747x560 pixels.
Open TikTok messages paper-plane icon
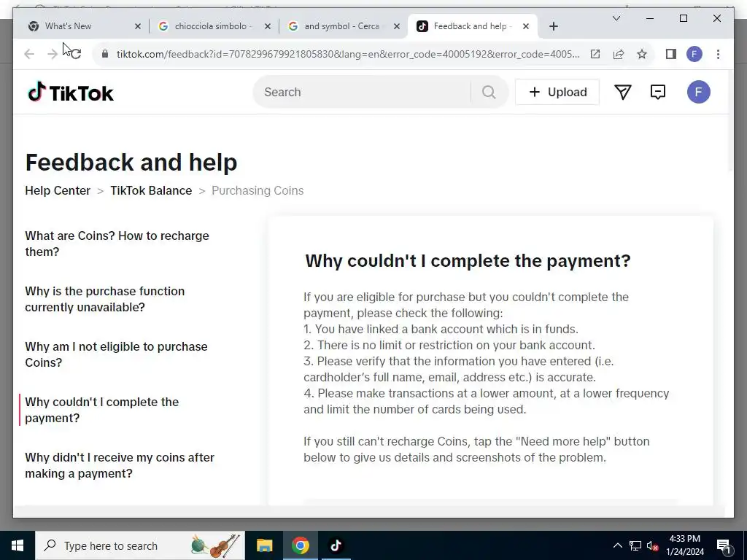tap(623, 92)
